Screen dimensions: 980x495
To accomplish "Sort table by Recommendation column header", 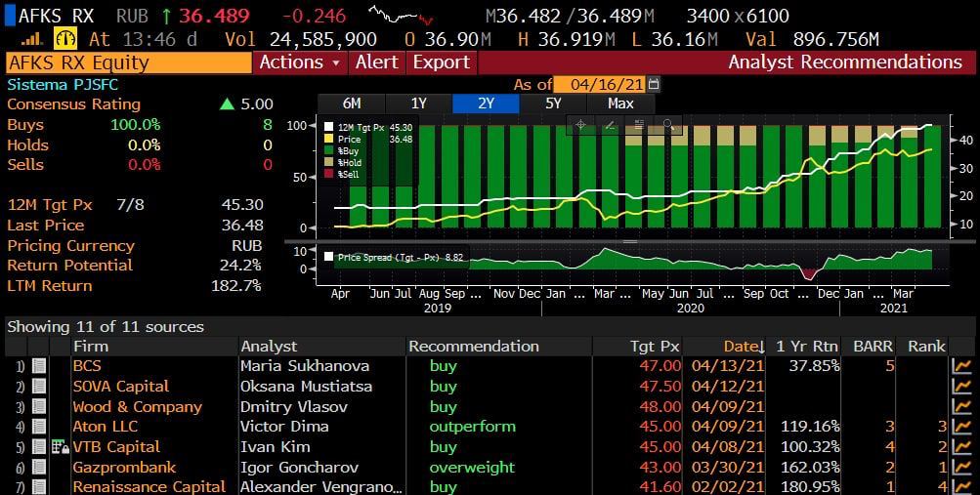I will [x=474, y=347].
